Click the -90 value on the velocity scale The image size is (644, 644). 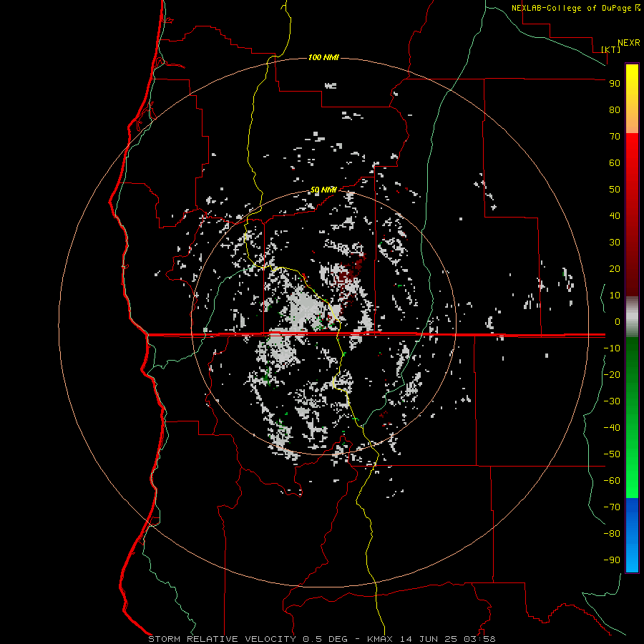coord(612,560)
